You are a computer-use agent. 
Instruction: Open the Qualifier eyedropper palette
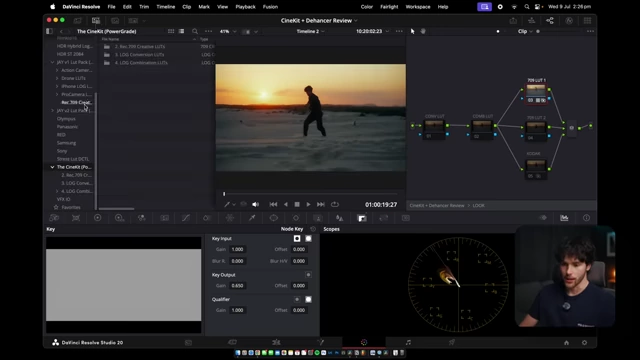(252, 218)
